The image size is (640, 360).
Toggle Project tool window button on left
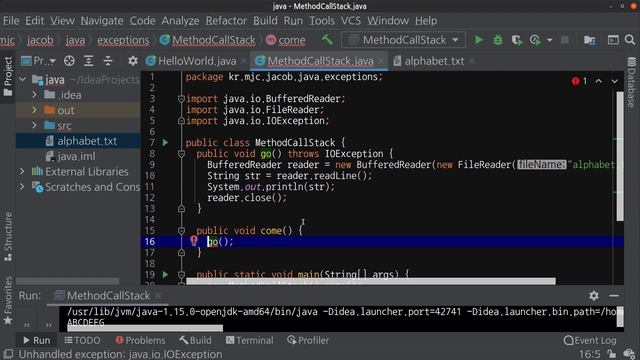[8, 77]
